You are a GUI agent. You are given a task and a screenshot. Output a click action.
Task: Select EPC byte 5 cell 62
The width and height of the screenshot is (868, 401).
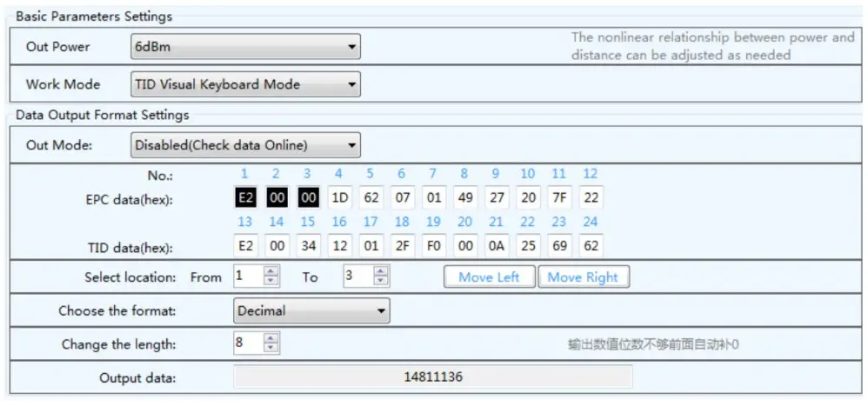pos(371,197)
